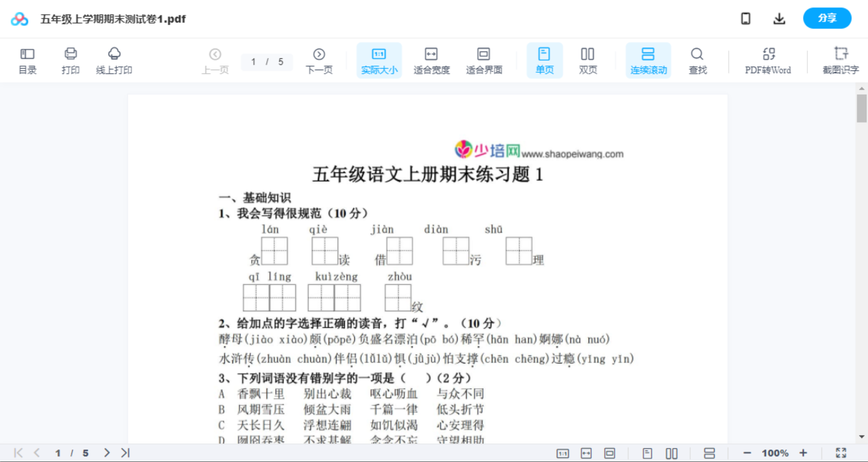Click bottom bar actual size 1:1 icon
Screen dimensions: 868x462
[x=563, y=453]
